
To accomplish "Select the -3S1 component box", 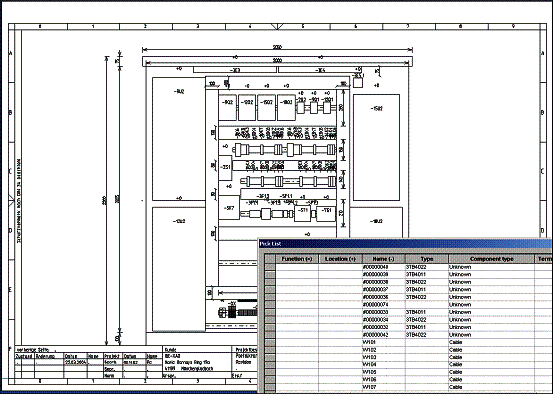I will (x=225, y=168).
